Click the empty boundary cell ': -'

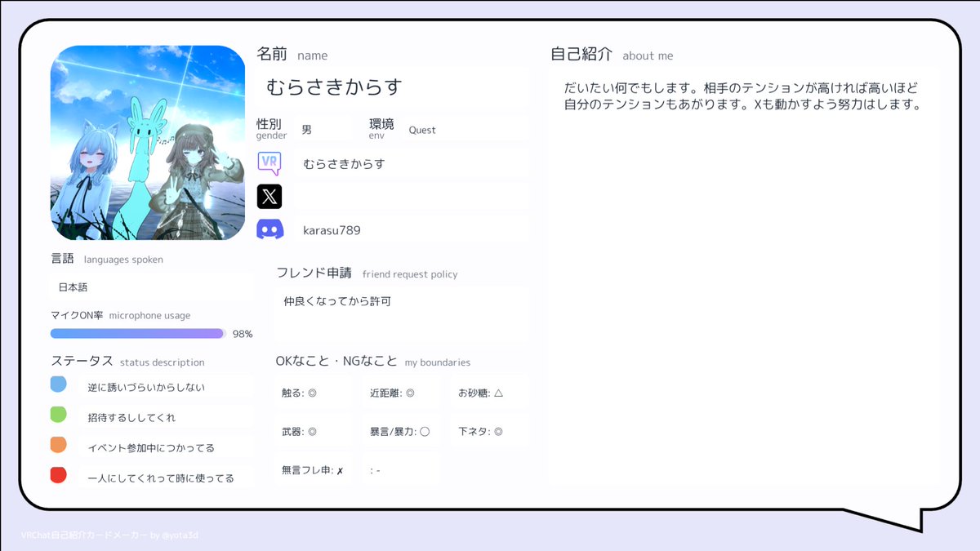pos(403,469)
